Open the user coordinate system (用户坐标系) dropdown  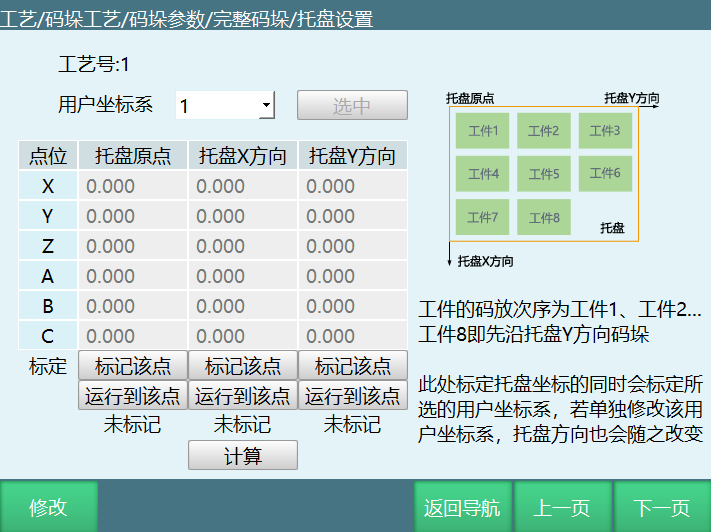266,106
